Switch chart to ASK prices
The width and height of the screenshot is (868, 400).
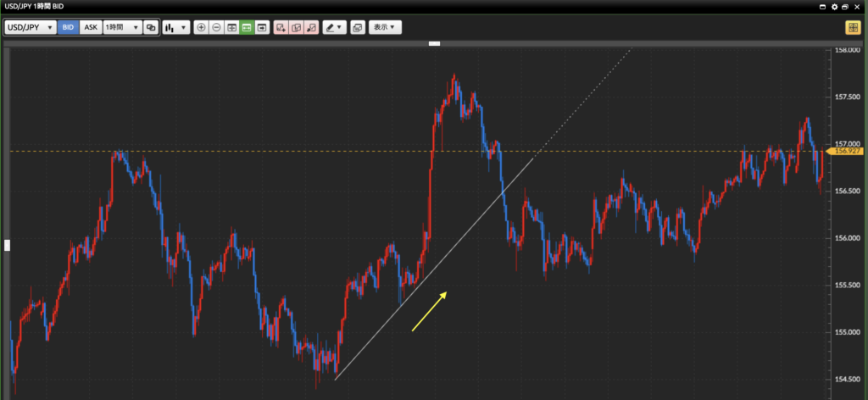(x=91, y=27)
